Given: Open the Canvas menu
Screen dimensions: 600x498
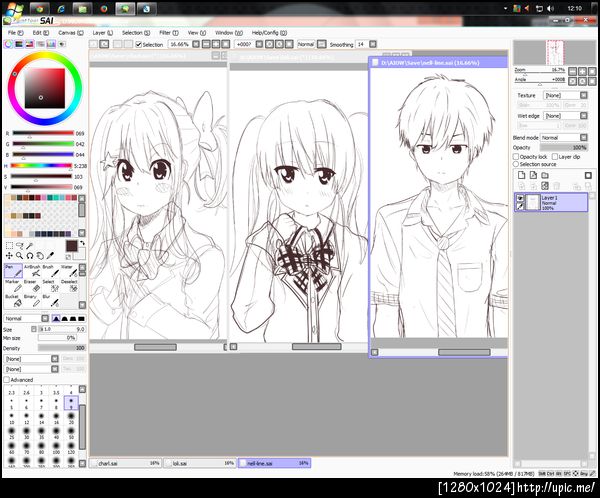Looking at the screenshot, I should pos(71,33).
